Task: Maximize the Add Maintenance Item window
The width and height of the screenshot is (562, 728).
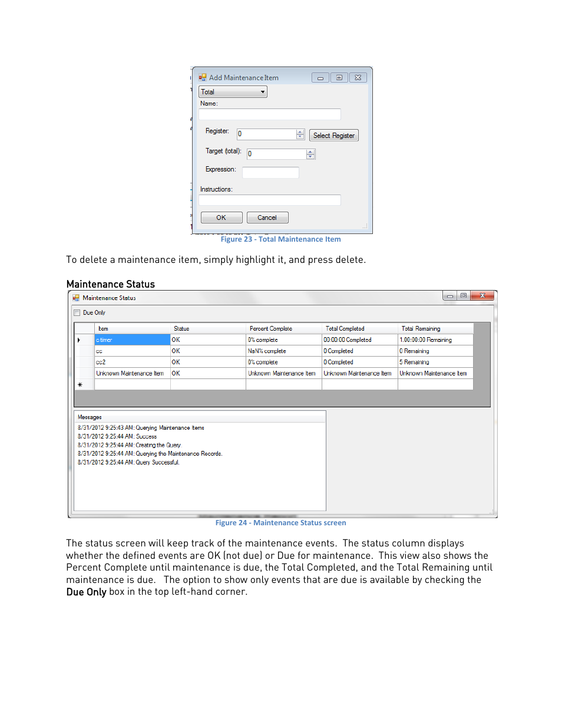Action: click(339, 78)
